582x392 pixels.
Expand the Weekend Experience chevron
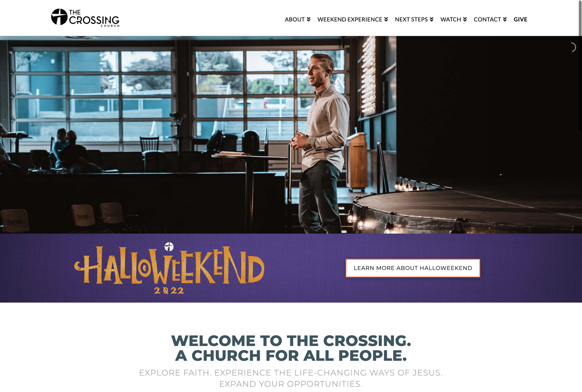[x=386, y=19]
